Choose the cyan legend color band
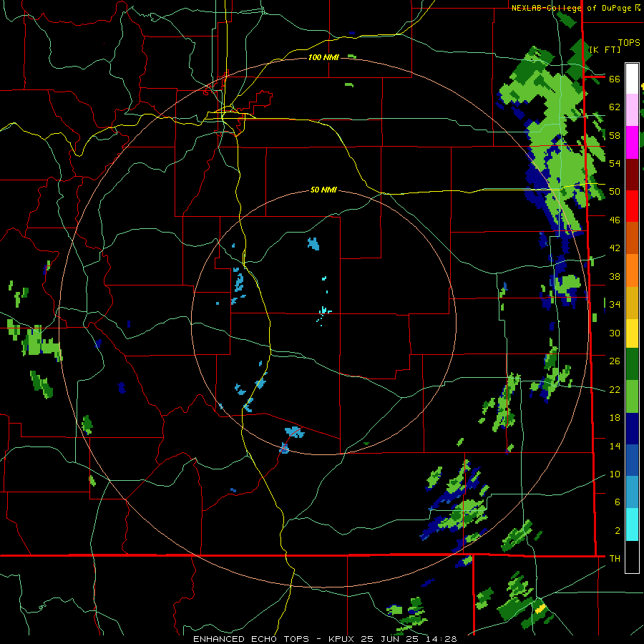Image resolution: width=644 pixels, height=644 pixels. click(632, 525)
